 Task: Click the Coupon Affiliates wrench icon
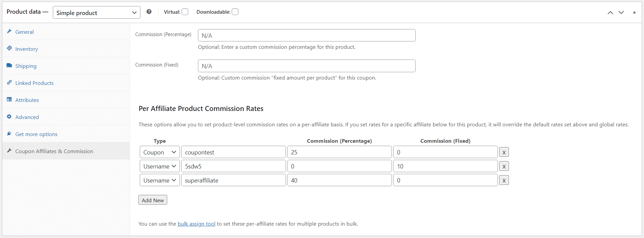9,151
